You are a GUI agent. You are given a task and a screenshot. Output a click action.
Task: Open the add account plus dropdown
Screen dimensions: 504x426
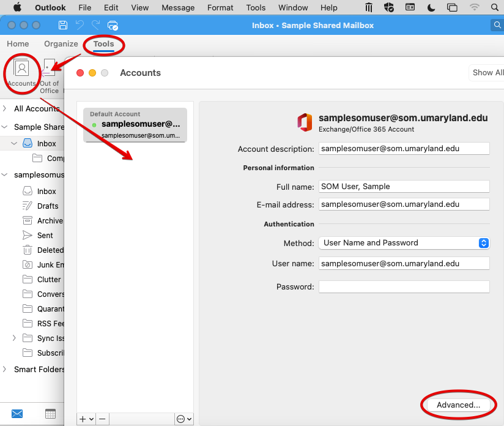86,419
